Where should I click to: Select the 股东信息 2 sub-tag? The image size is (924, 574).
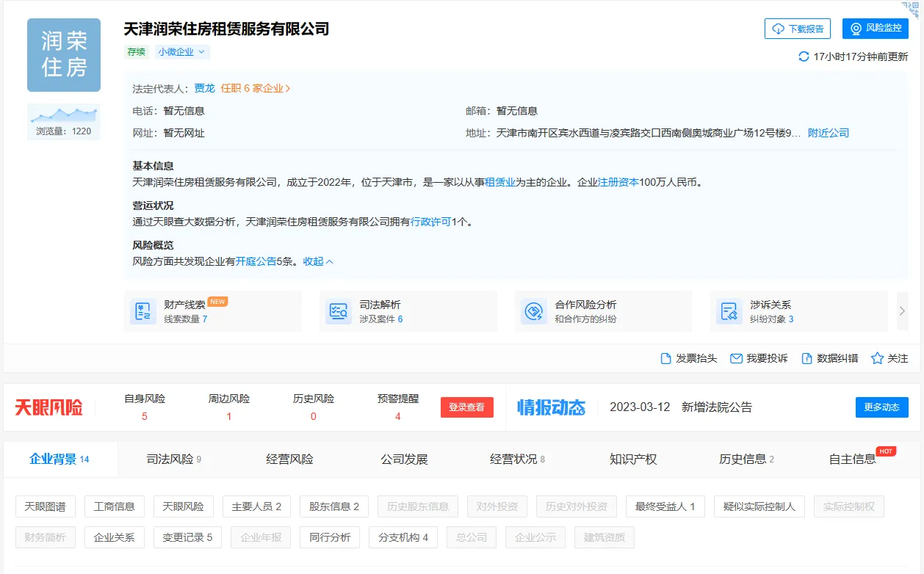click(334, 506)
